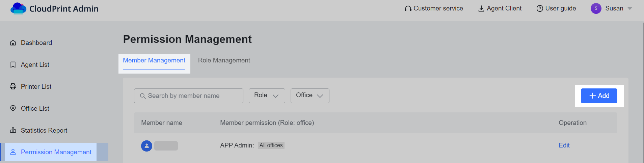Click the Agent Client download icon

pos(481,8)
